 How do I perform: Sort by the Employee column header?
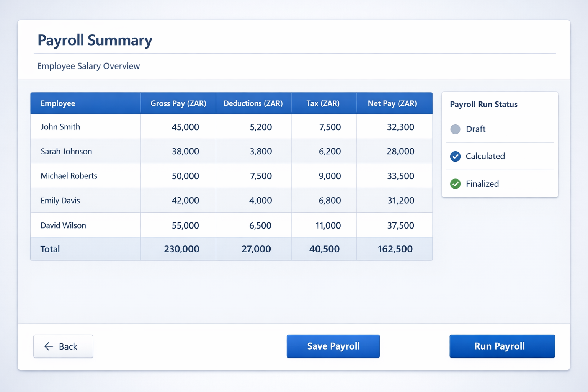58,103
